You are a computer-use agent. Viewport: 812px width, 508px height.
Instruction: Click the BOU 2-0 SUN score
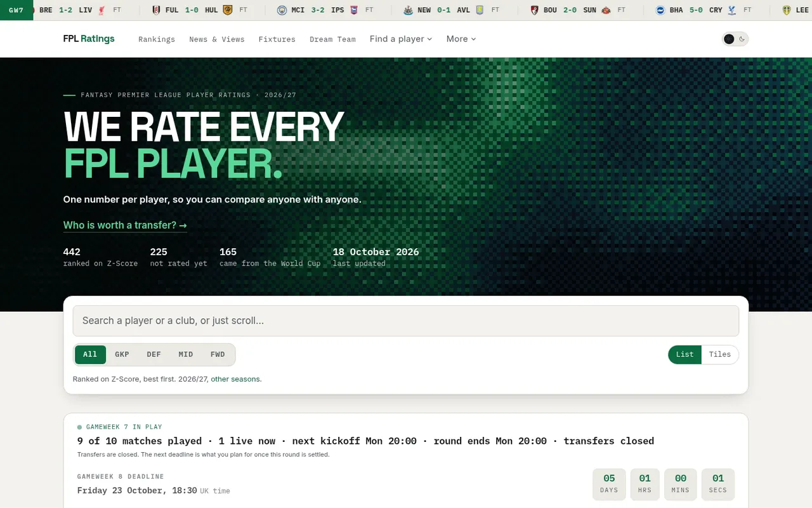(x=570, y=10)
